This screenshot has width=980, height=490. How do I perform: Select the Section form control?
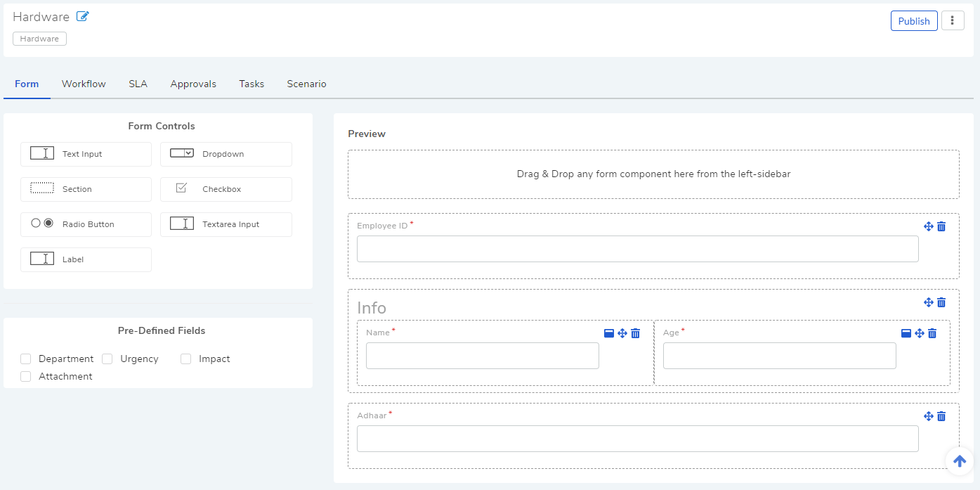tap(86, 189)
